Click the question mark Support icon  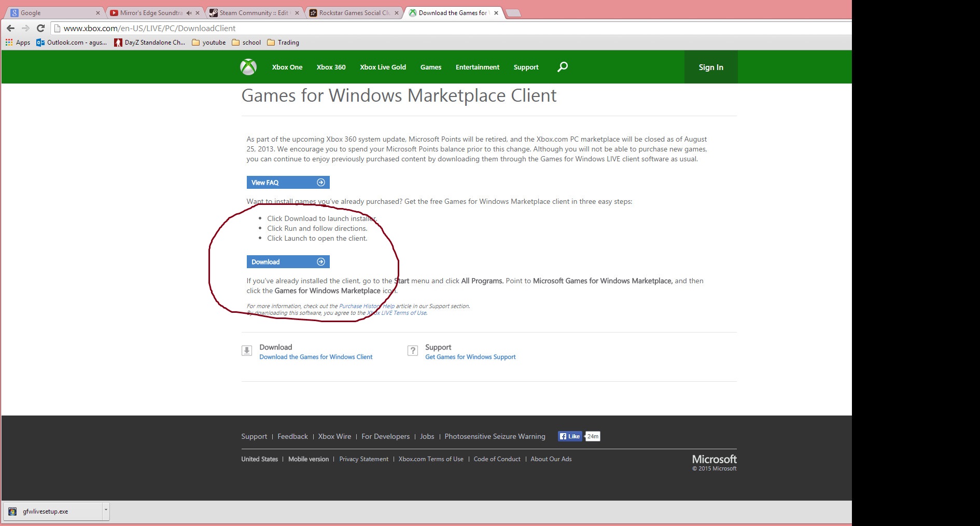[x=413, y=351]
